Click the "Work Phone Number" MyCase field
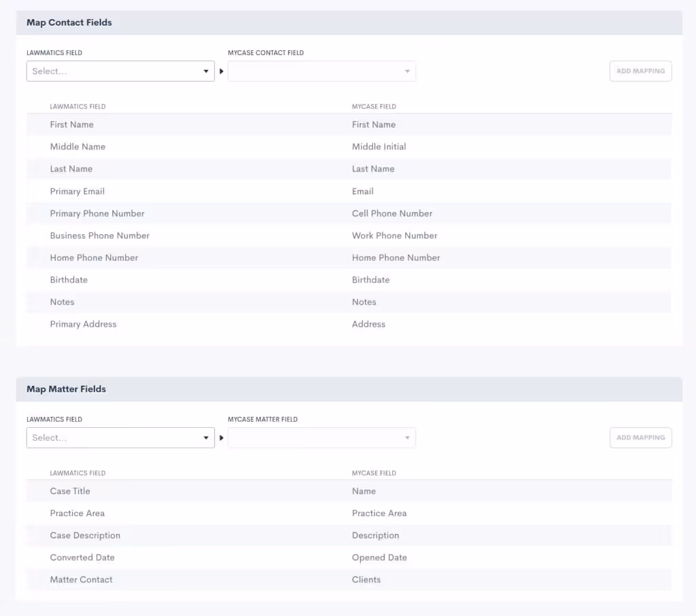 click(x=395, y=236)
